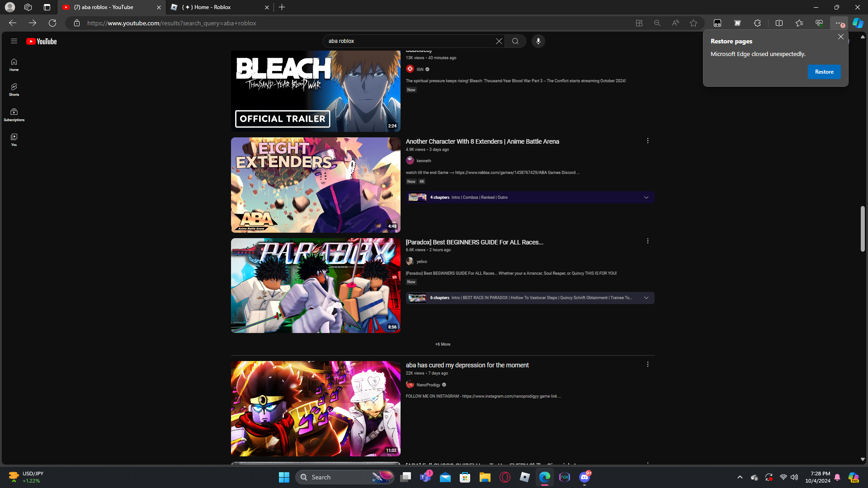The image size is (868, 488).
Task: Open aba has cured my depression video
Action: pos(467,365)
